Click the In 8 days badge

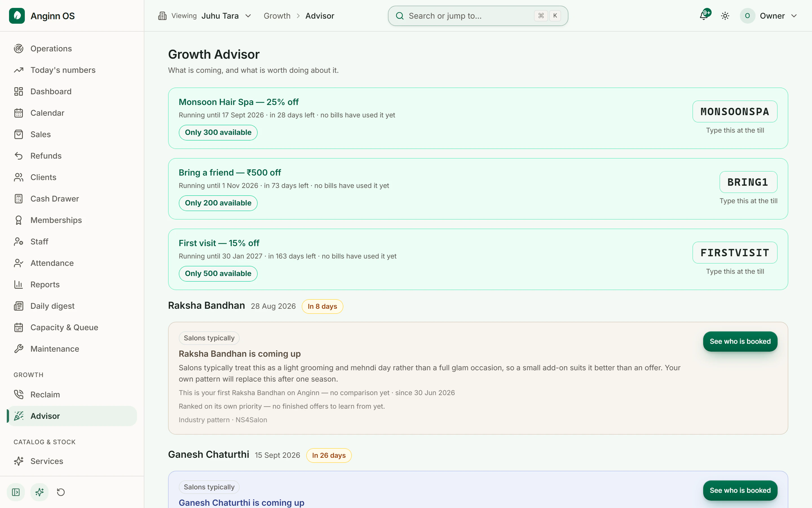(322, 306)
